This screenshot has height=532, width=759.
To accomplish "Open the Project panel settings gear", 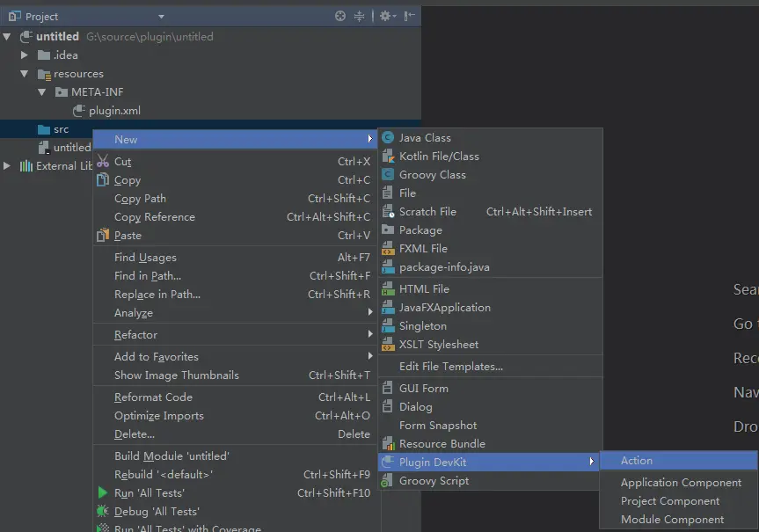I will [x=387, y=16].
